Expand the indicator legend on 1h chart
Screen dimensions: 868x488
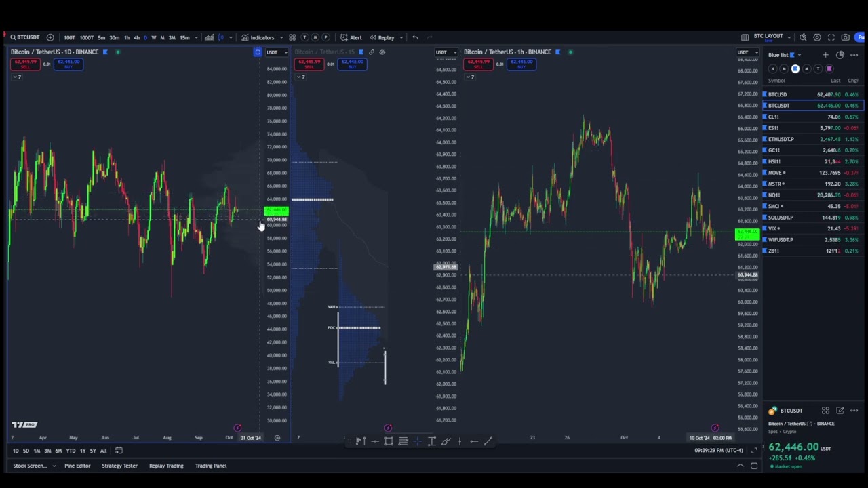click(470, 77)
